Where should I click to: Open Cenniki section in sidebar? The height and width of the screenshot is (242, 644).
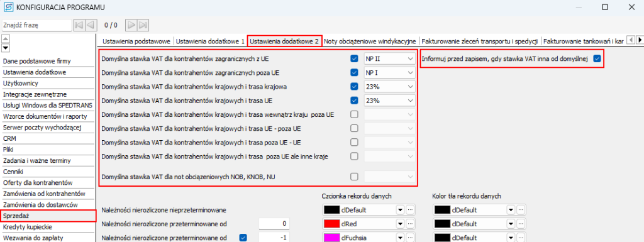(x=48, y=172)
